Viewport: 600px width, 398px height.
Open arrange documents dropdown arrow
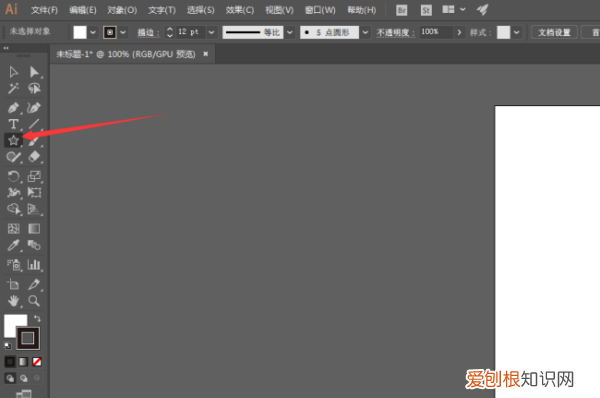[x=463, y=10]
